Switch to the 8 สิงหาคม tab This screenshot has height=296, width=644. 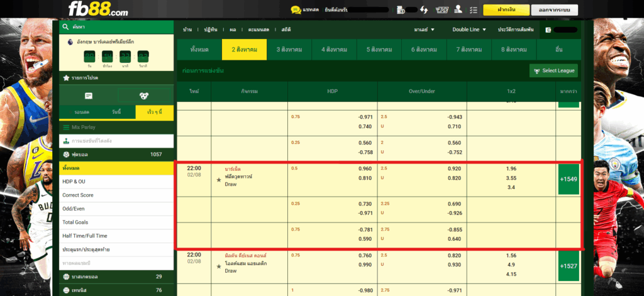tap(514, 50)
